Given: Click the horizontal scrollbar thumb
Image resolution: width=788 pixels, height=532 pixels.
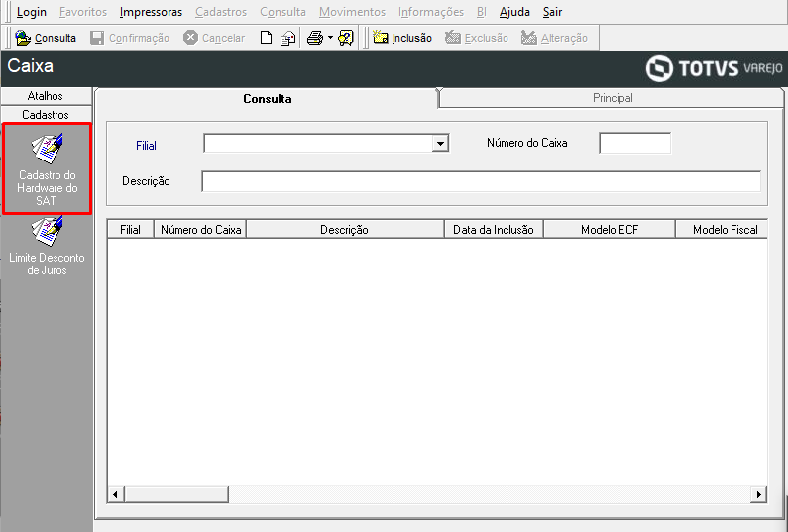Looking at the screenshot, I should click(x=176, y=494).
